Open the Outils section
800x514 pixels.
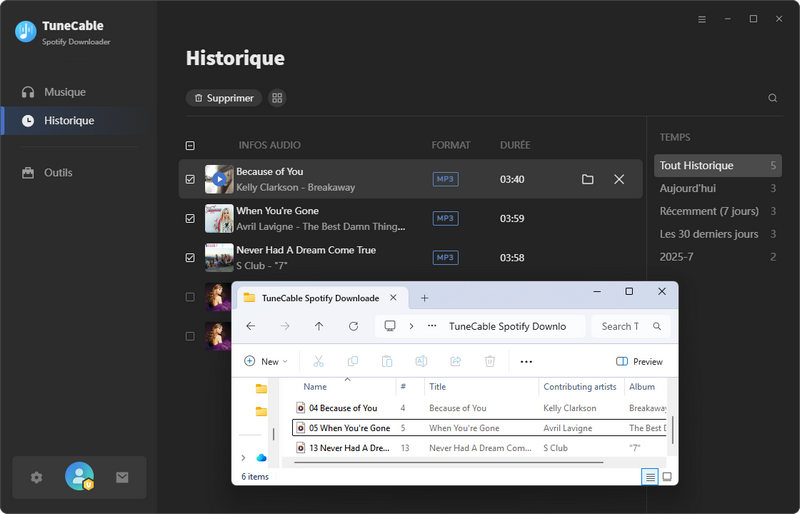tap(58, 172)
